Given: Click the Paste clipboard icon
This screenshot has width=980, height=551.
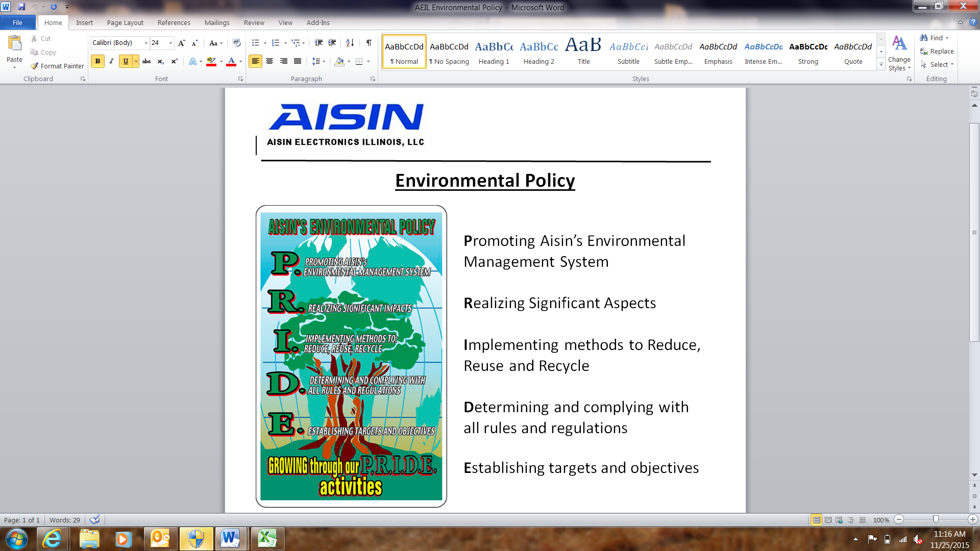Looking at the screenshot, I should click(14, 44).
